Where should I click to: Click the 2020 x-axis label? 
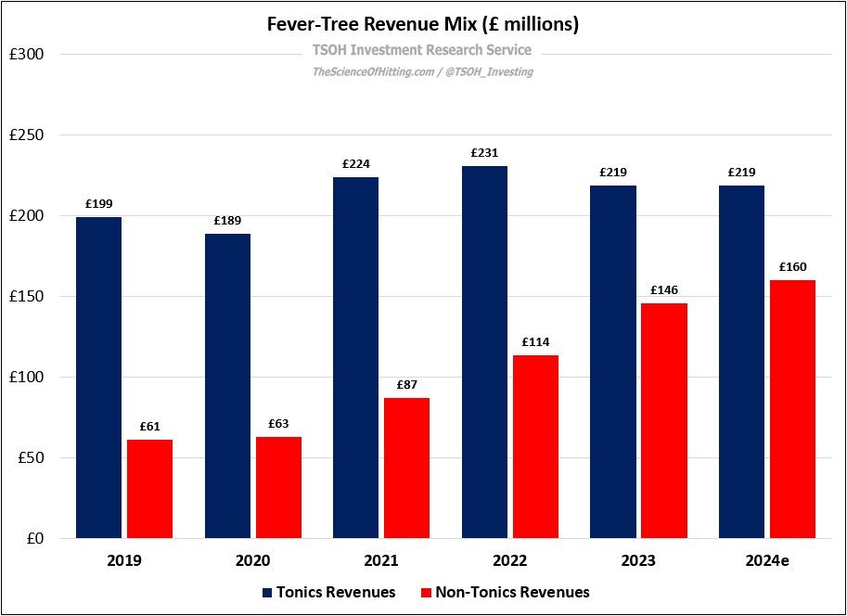[253, 561]
